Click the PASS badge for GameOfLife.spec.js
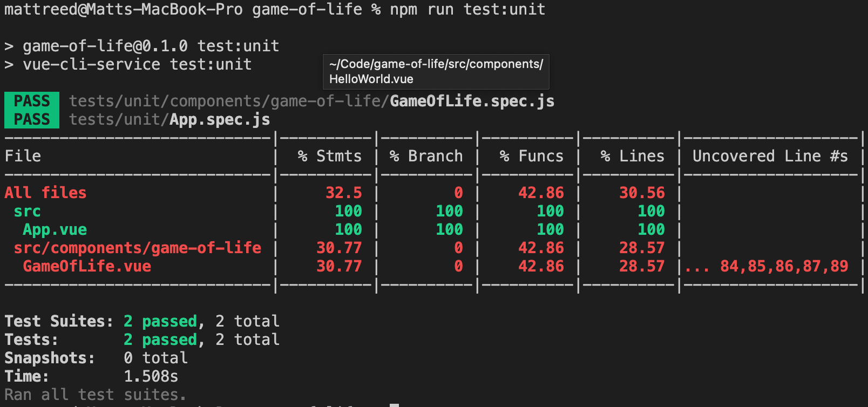The image size is (868, 407). [x=32, y=101]
